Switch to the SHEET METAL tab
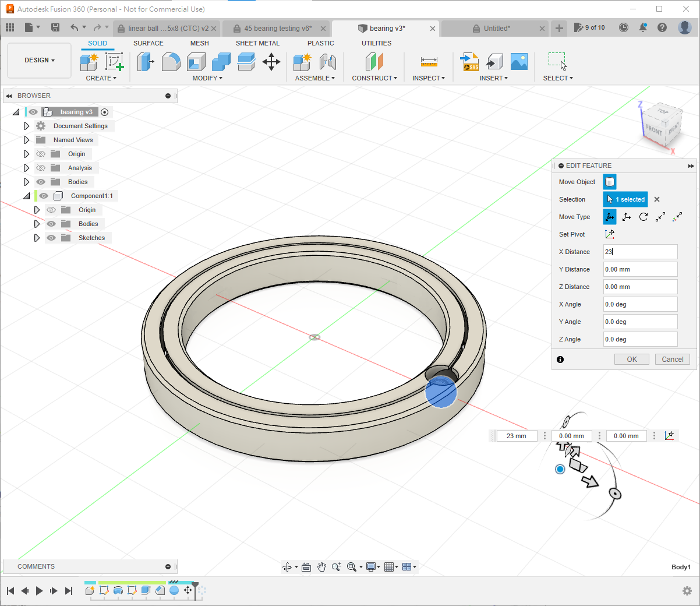Screen dimensions: 700x606 click(257, 43)
